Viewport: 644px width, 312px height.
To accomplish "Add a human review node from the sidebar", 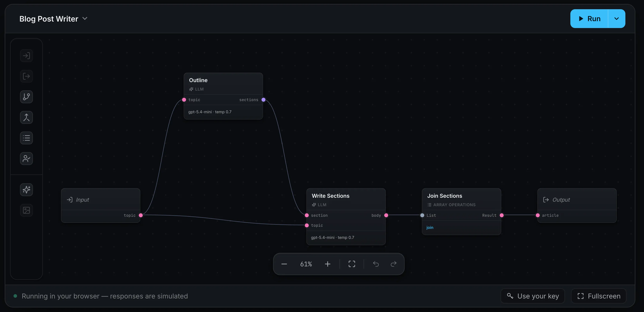I will 26,158.
